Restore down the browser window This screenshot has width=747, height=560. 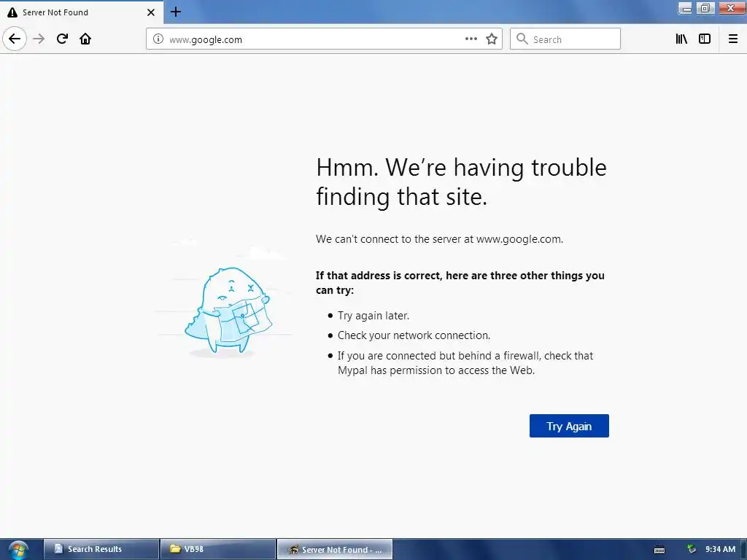705,8
